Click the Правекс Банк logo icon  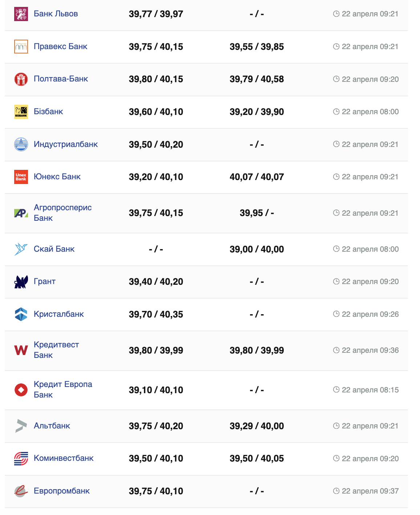pyautogui.click(x=21, y=47)
